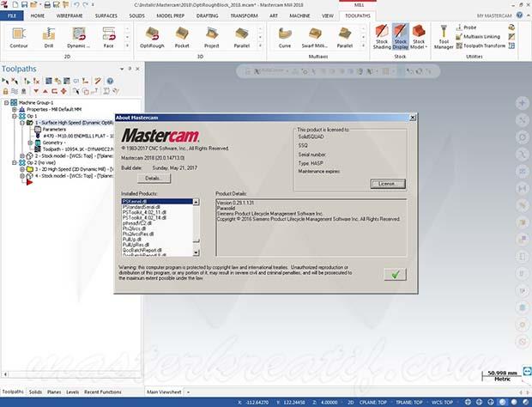532x407 pixels.
Task: Select the 3D Parallel toolpath
Action: 242,38
